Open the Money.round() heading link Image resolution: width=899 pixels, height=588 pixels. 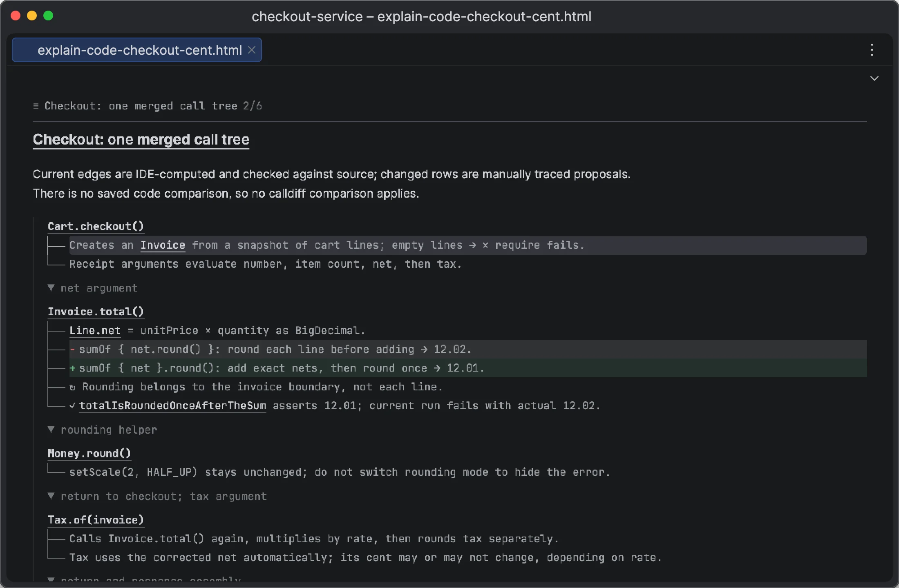[x=89, y=454]
